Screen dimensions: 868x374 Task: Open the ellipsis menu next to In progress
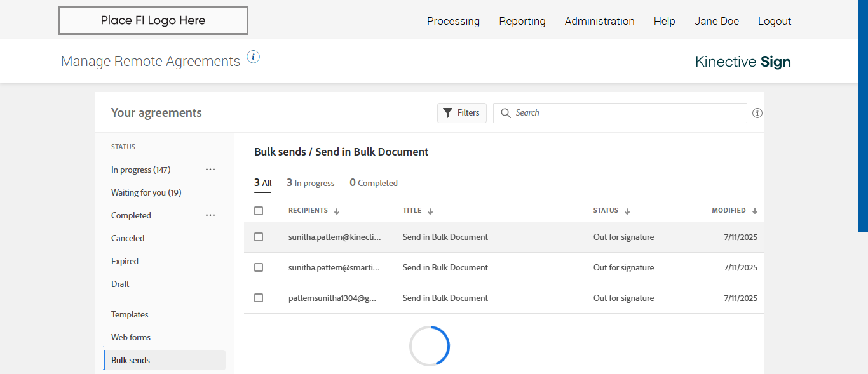tap(210, 170)
